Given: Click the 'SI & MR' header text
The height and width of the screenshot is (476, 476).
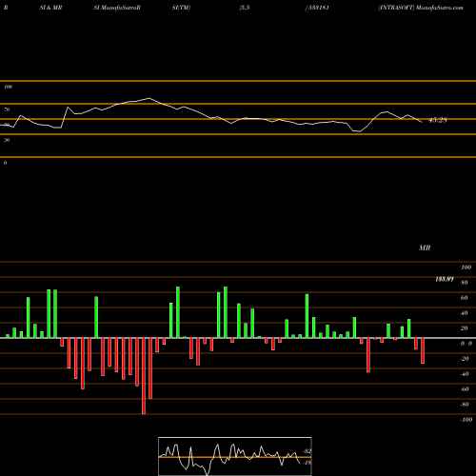Looking at the screenshot, I should tap(50, 8).
